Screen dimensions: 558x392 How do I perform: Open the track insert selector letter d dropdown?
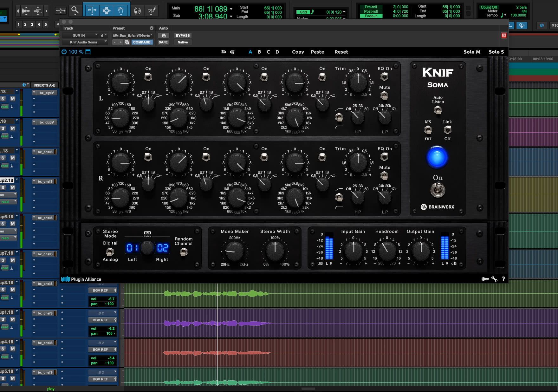[x=104, y=36]
